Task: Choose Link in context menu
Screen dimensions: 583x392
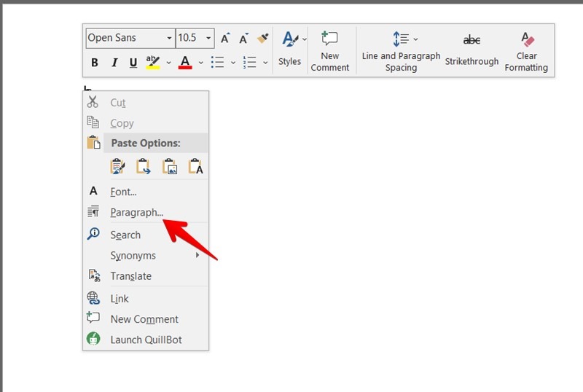Action: [x=145, y=299]
